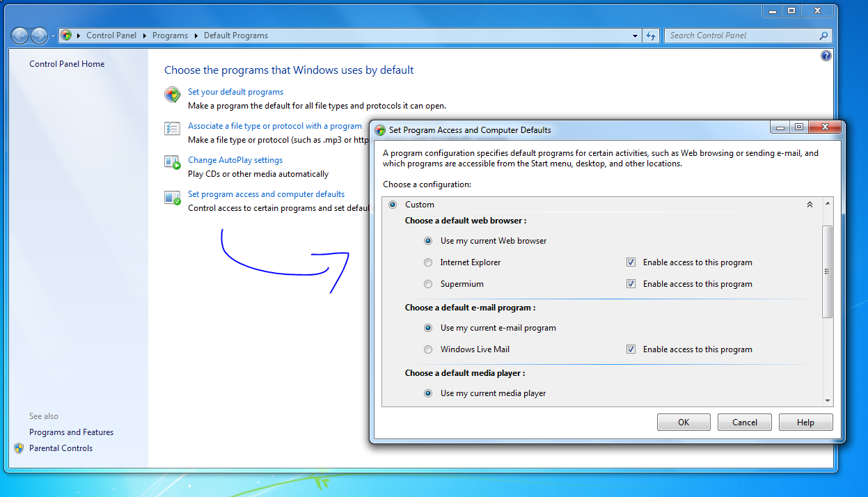Click the magnifier icon in search box
868x497 pixels.
pyautogui.click(x=824, y=35)
